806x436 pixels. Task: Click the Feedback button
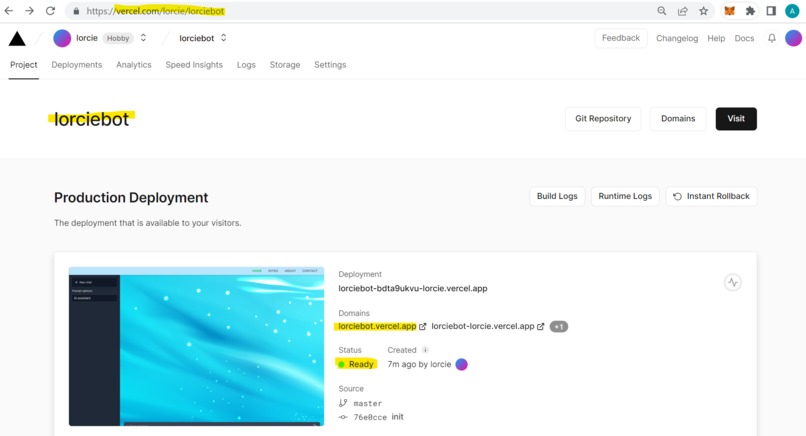click(x=621, y=38)
